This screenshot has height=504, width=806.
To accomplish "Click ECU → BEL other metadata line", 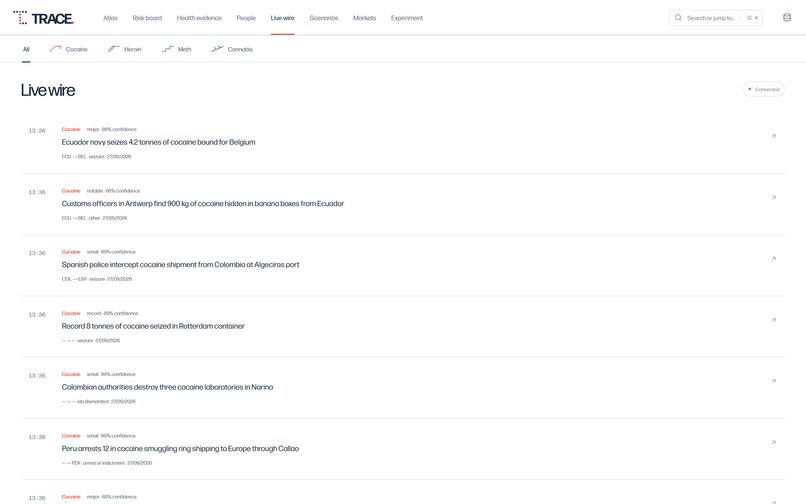I will [94, 218].
